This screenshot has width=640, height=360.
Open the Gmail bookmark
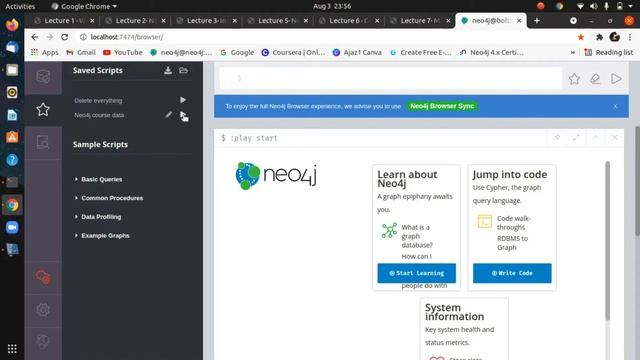(x=81, y=52)
